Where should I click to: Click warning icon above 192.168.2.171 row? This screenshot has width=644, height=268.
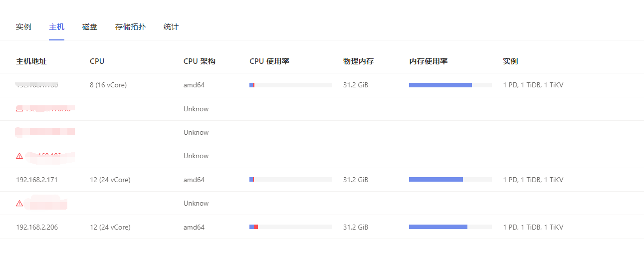click(19, 156)
